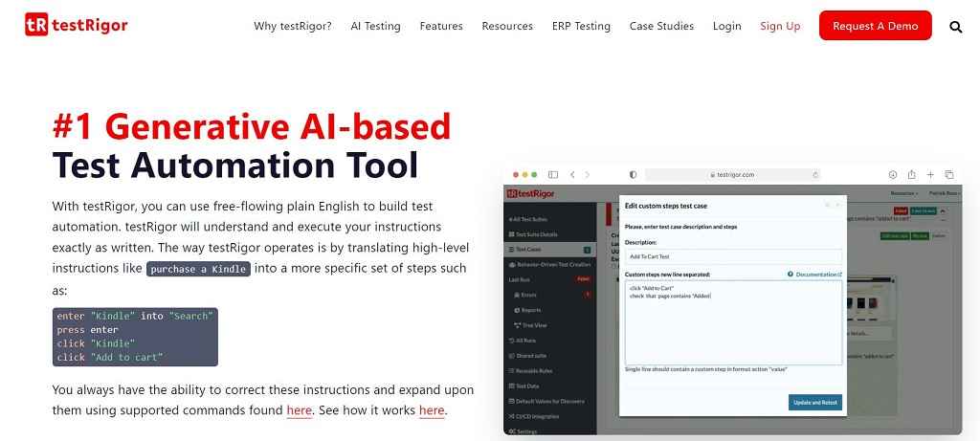
Task: Collapse the test case using the chevron in the app screenshot
Action: [x=943, y=211]
